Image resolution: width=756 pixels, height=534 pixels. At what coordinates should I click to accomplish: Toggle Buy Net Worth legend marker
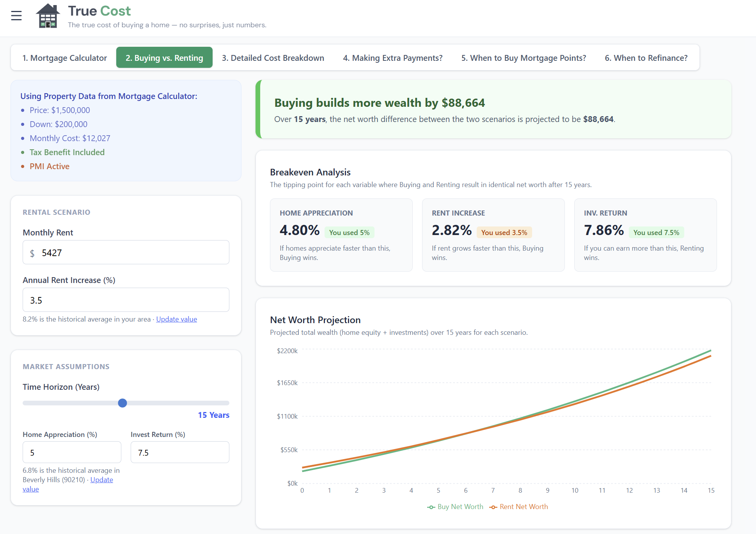pos(431,507)
